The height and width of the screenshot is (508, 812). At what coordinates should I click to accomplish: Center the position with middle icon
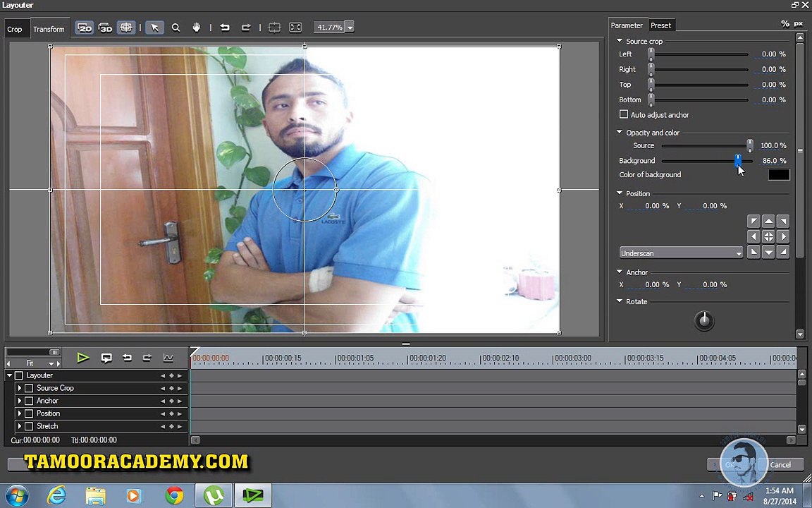[768, 237]
